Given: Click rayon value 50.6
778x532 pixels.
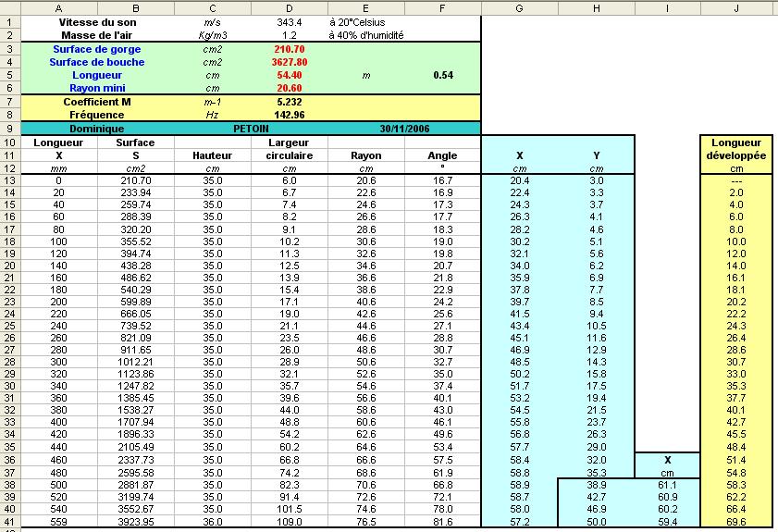Looking at the screenshot, I should (x=366, y=362).
